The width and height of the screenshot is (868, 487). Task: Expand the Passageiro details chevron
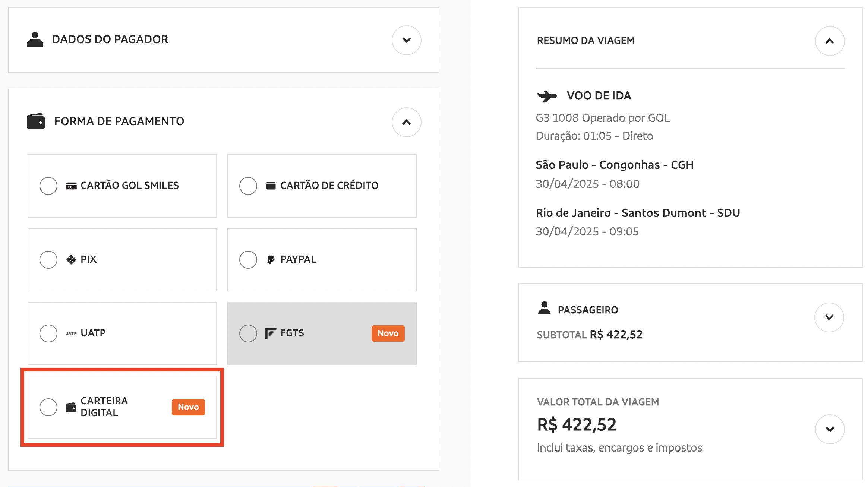[829, 317]
